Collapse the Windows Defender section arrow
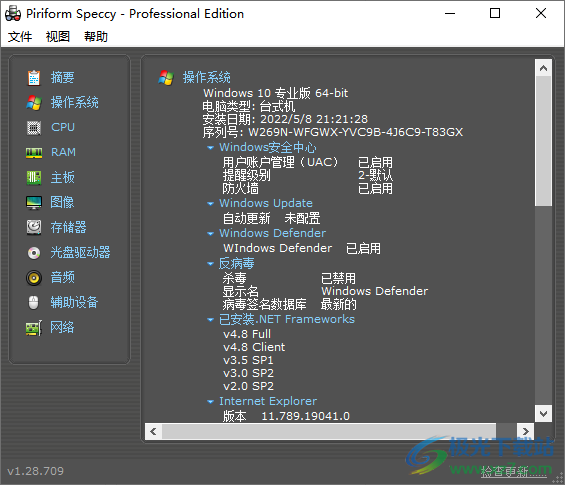The width and height of the screenshot is (565, 485). pos(210,233)
